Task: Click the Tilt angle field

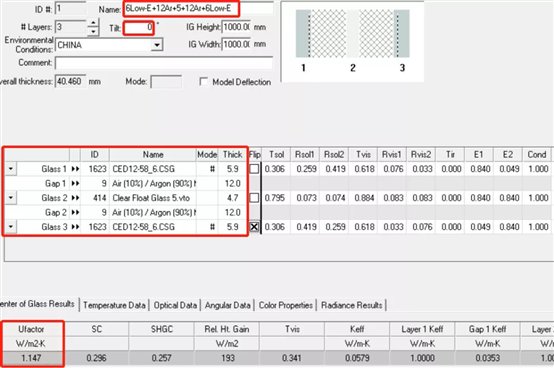Action: pyautogui.click(x=138, y=28)
